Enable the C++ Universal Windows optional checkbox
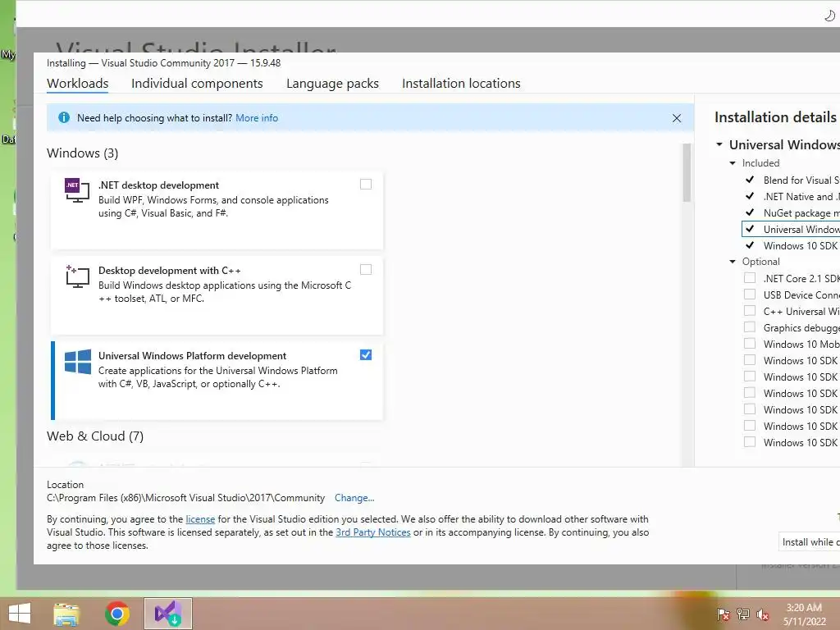 (750, 311)
